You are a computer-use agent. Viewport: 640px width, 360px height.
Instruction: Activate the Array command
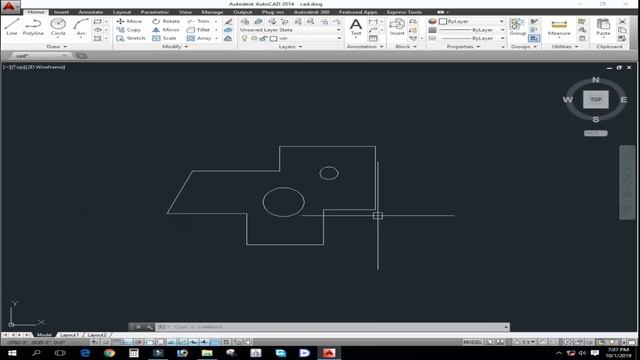tap(199, 38)
